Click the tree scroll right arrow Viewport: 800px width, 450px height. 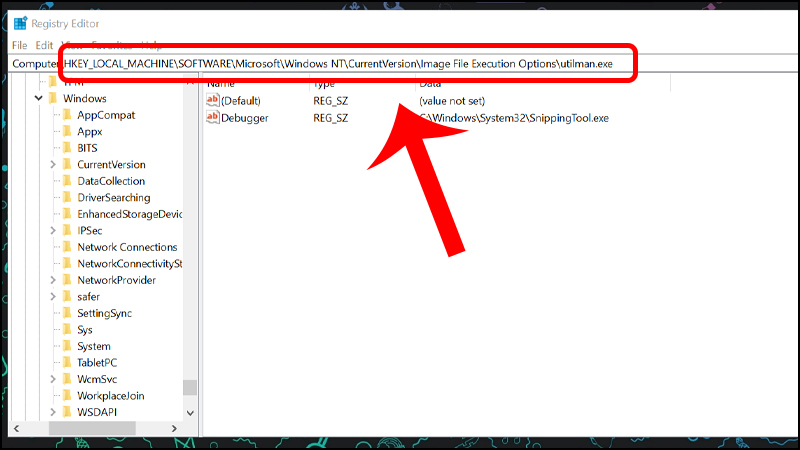point(174,429)
